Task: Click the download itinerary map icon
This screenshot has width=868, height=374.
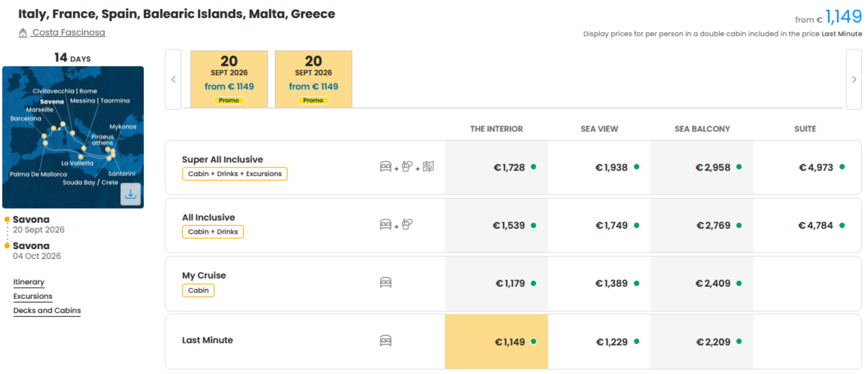Action: click(x=130, y=194)
